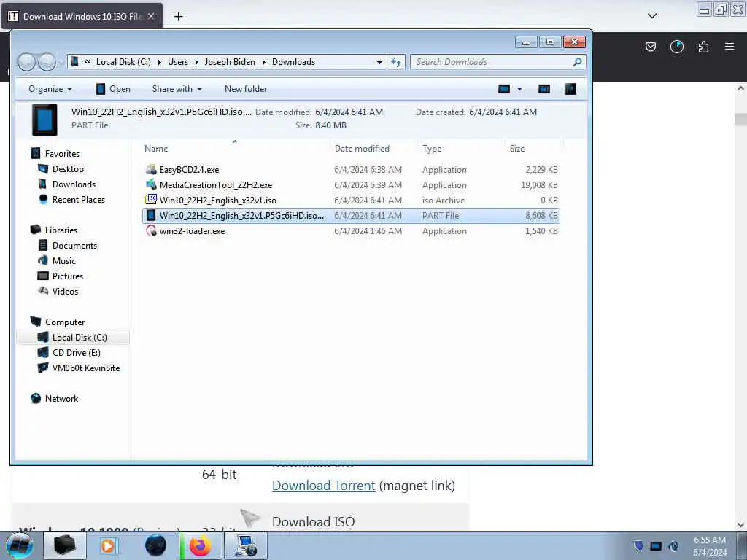Image resolution: width=747 pixels, height=560 pixels.
Task: Show hidden breadcrumb path chevrons
Action: [x=88, y=62]
